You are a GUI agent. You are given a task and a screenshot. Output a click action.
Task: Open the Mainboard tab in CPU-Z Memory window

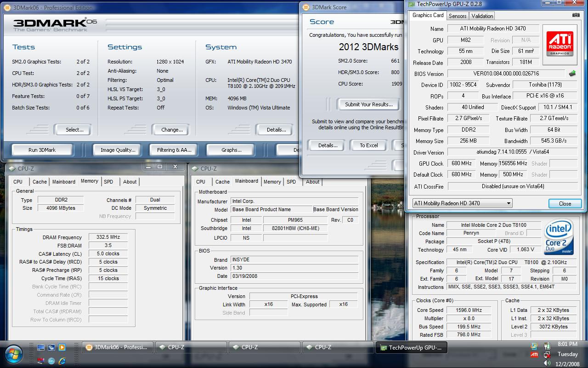tap(63, 182)
